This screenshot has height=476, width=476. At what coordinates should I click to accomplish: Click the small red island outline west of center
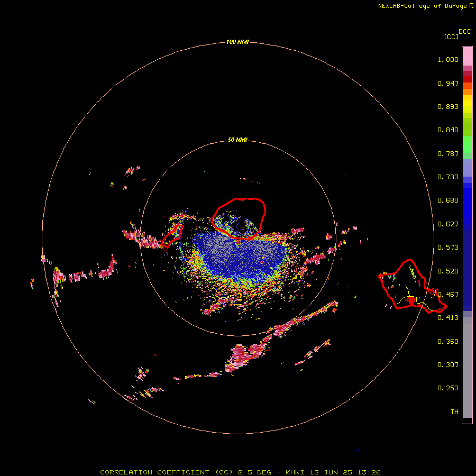tap(172, 235)
